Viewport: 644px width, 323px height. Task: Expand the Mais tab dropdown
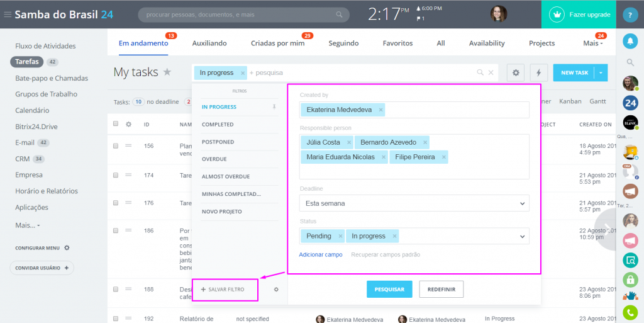tap(593, 43)
